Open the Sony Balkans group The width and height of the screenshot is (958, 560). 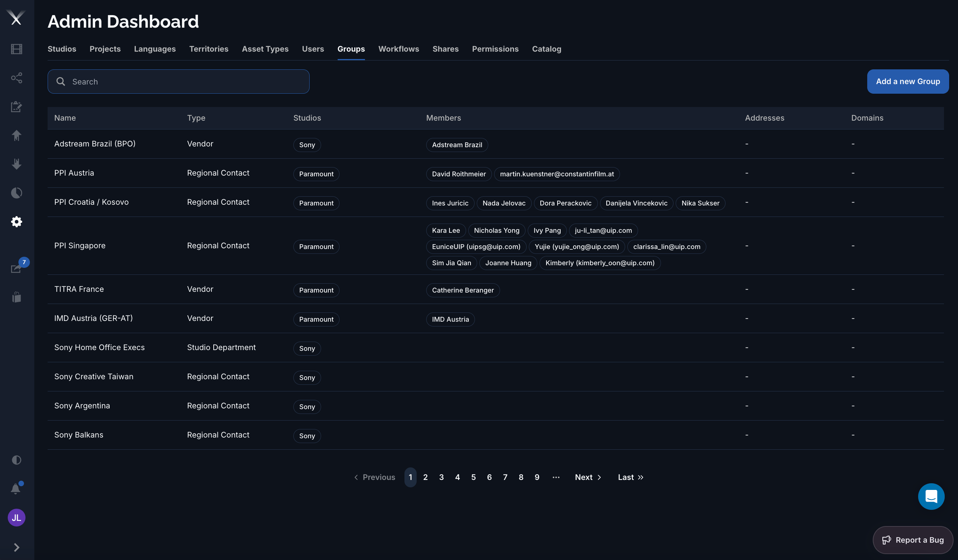point(79,435)
